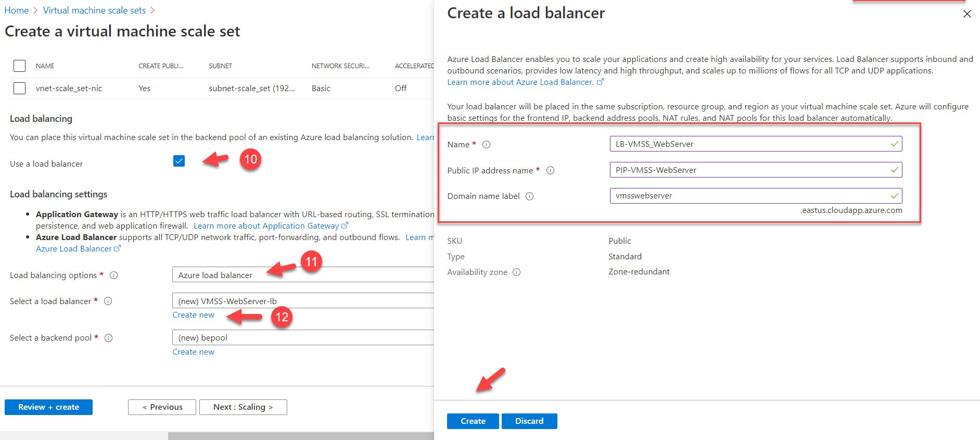Click info icon beside Load balancing options

113,275
